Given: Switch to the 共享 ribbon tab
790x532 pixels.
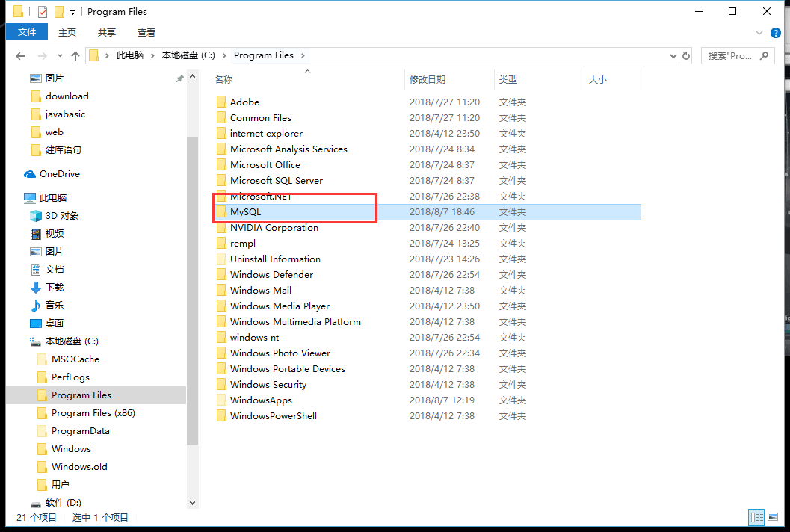Looking at the screenshot, I should tap(106, 33).
